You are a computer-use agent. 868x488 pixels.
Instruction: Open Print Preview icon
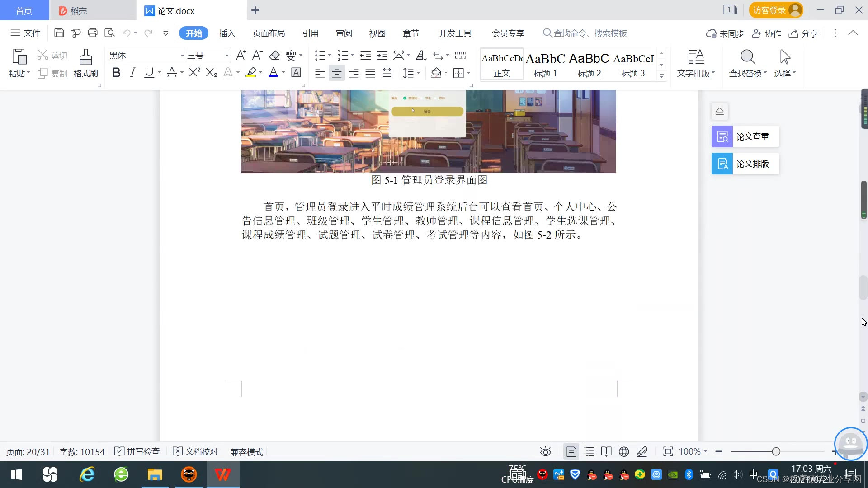(109, 33)
